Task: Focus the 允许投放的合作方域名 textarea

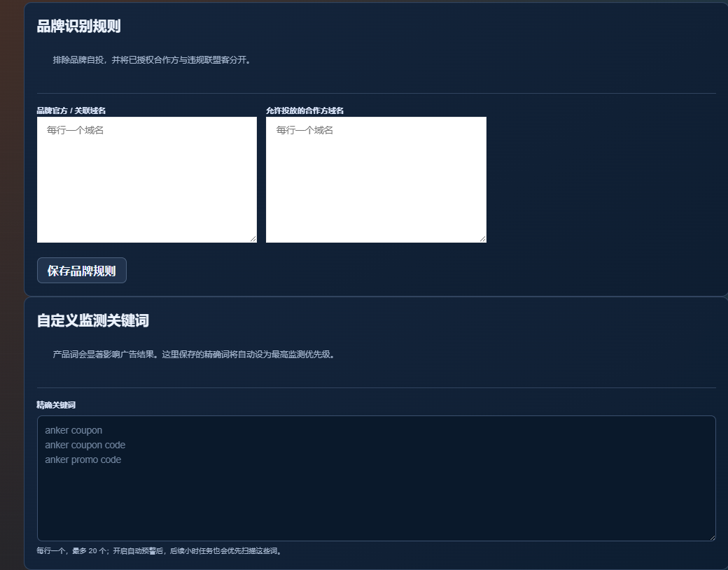Action: (376, 180)
